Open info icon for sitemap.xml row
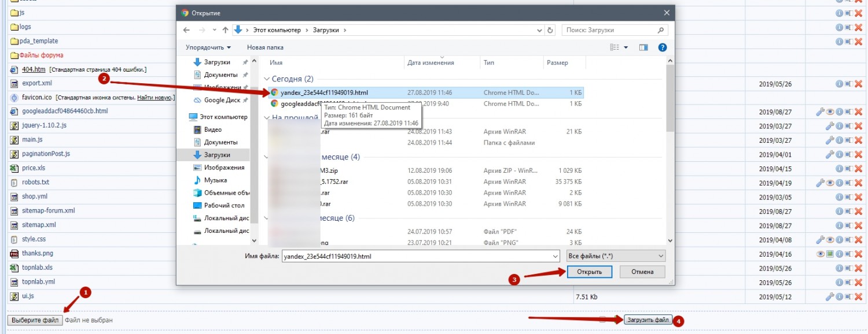The image size is (868, 334). tap(839, 225)
